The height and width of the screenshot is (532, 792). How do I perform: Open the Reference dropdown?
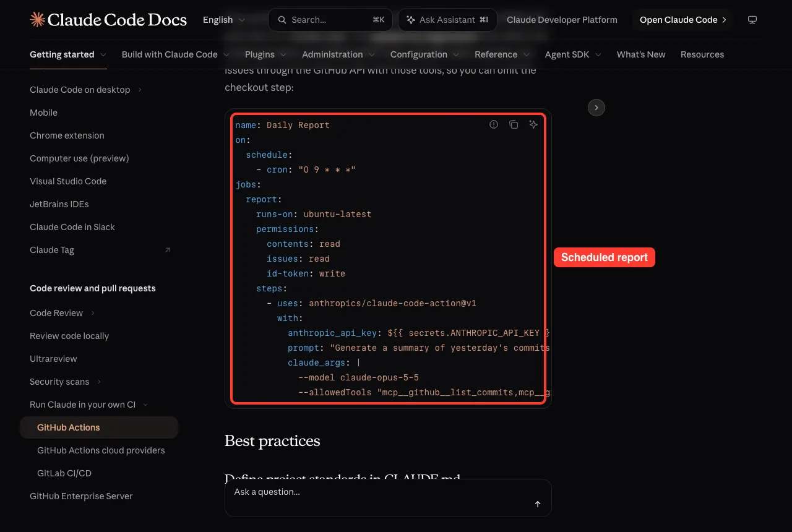coord(502,54)
